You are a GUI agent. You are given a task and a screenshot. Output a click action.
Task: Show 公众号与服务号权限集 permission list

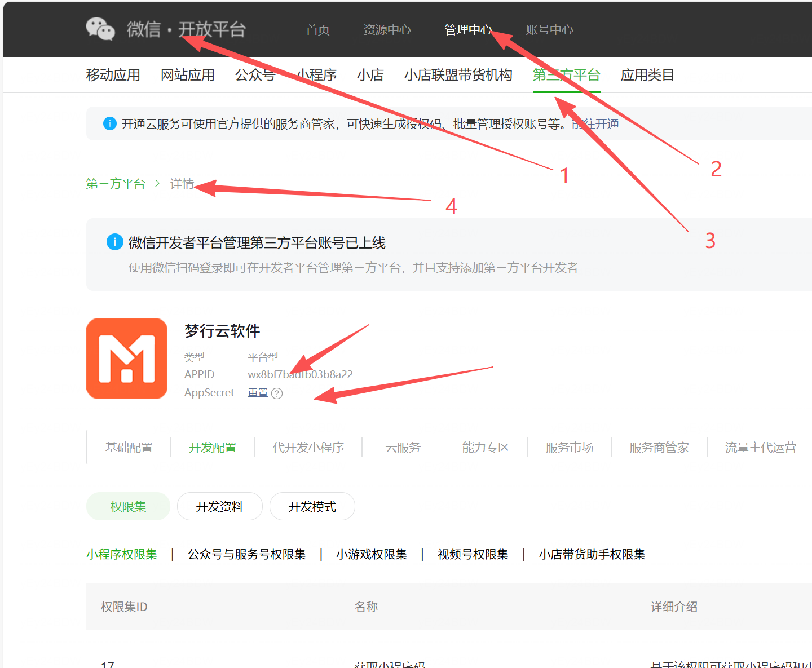coord(246,555)
